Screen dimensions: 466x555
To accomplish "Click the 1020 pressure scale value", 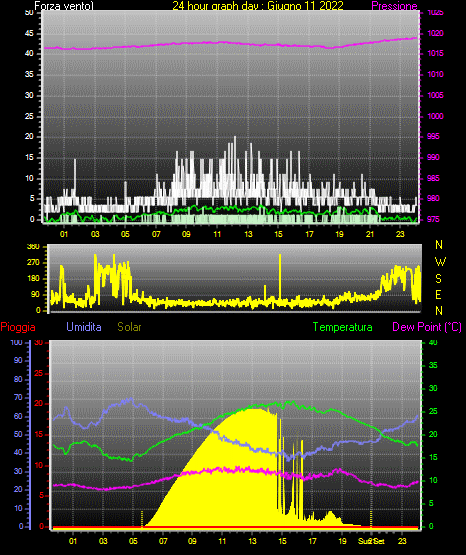I will [435, 34].
